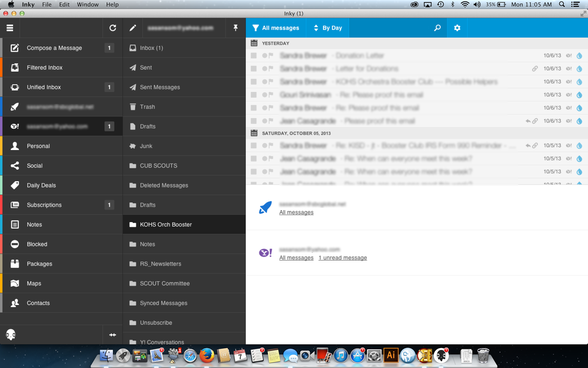Open the Sent folder

[184, 67]
